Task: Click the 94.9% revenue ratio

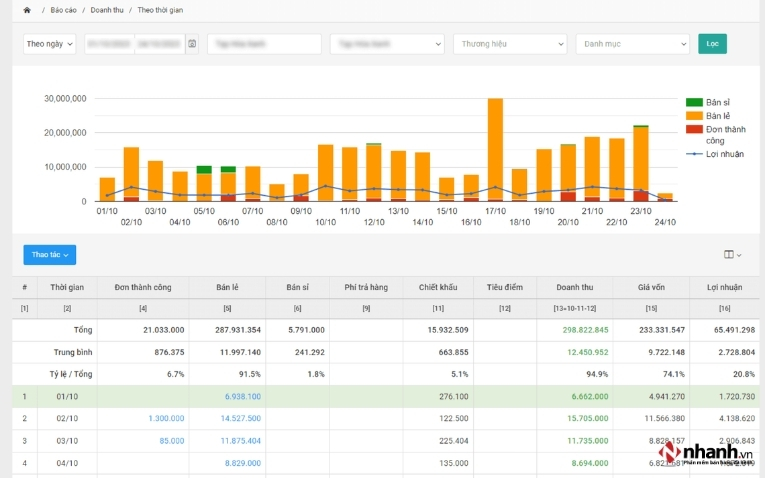Action: click(x=597, y=374)
